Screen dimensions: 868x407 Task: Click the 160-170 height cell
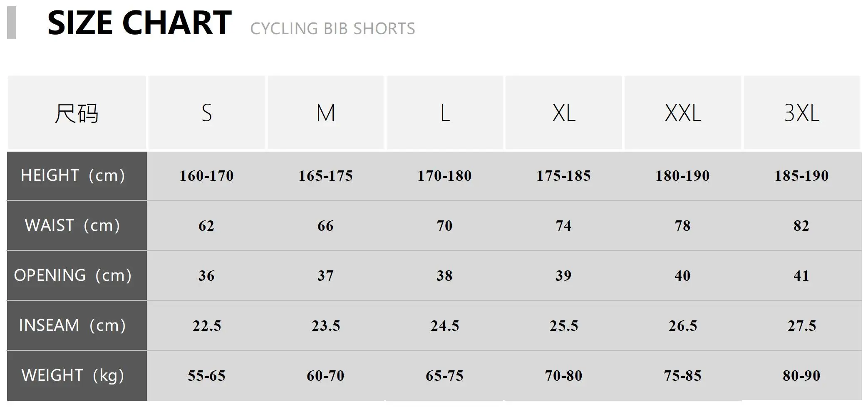pyautogui.click(x=206, y=176)
